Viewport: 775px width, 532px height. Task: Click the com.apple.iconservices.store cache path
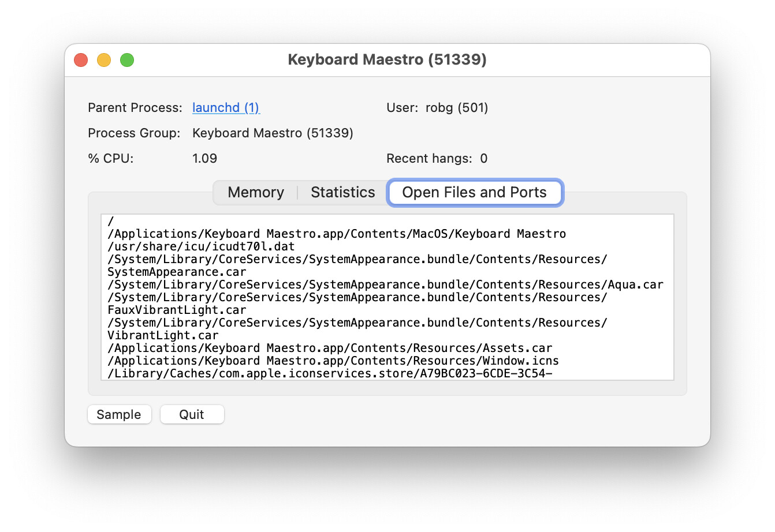pyautogui.click(x=330, y=373)
